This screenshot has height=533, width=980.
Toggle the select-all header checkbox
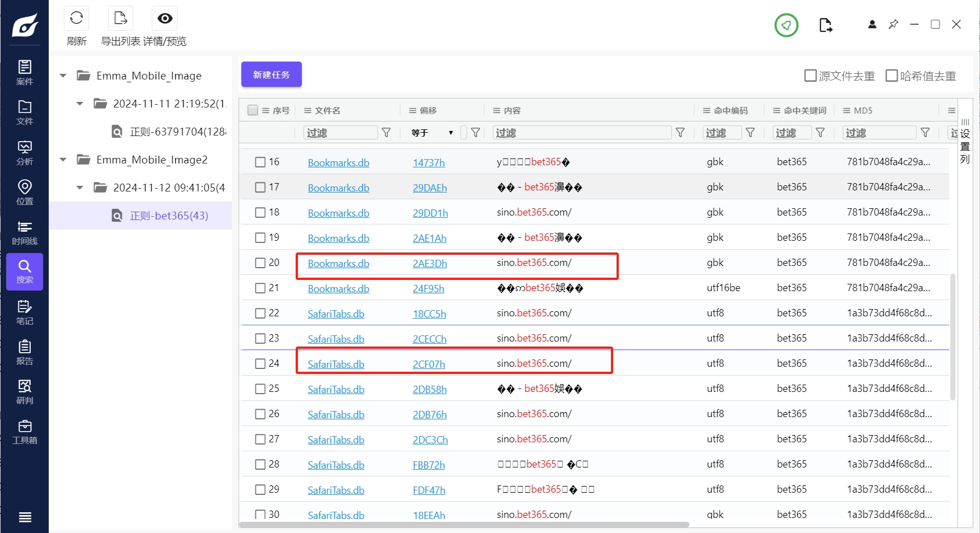pos(253,110)
